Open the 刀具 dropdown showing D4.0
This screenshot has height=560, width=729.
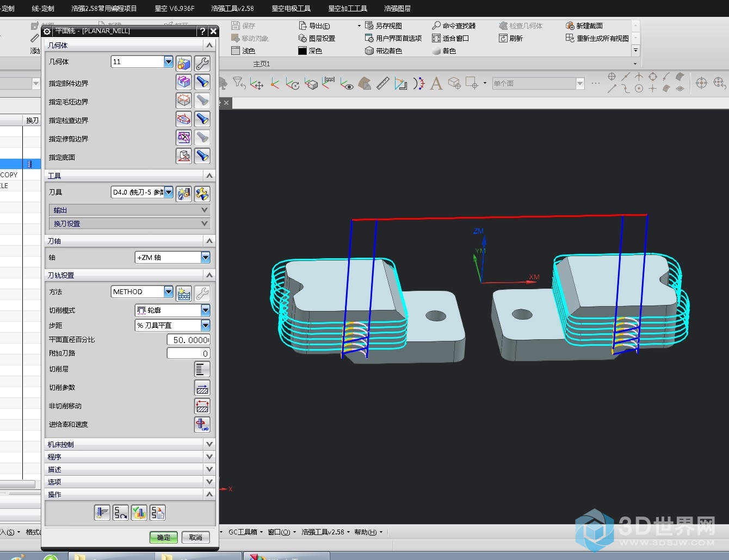click(x=169, y=192)
